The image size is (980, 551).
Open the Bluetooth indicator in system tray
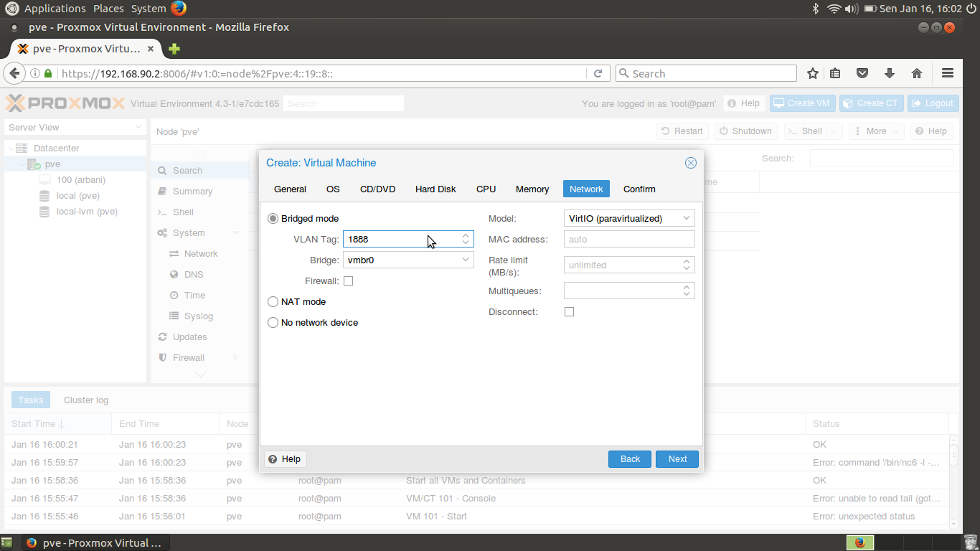tap(815, 9)
